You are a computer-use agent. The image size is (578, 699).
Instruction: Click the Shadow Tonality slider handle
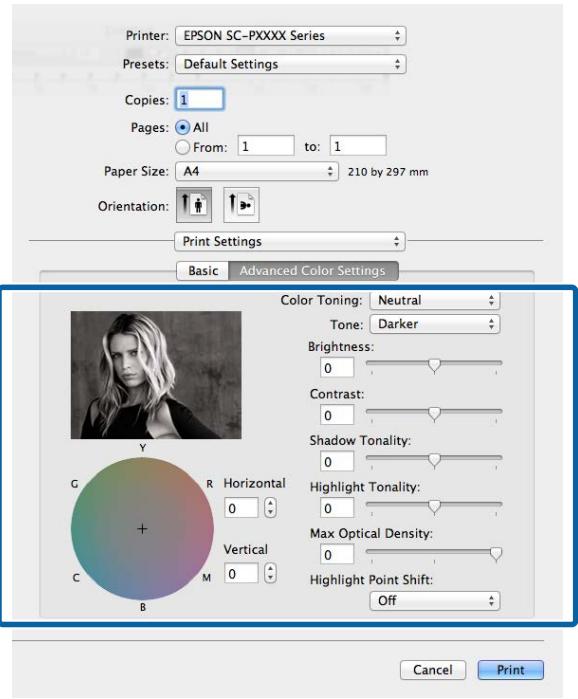coord(434,461)
